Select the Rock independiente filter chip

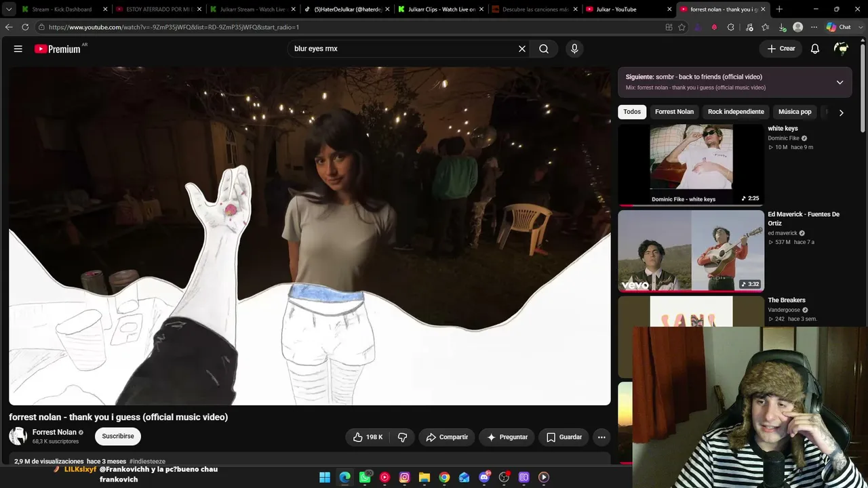pos(736,112)
